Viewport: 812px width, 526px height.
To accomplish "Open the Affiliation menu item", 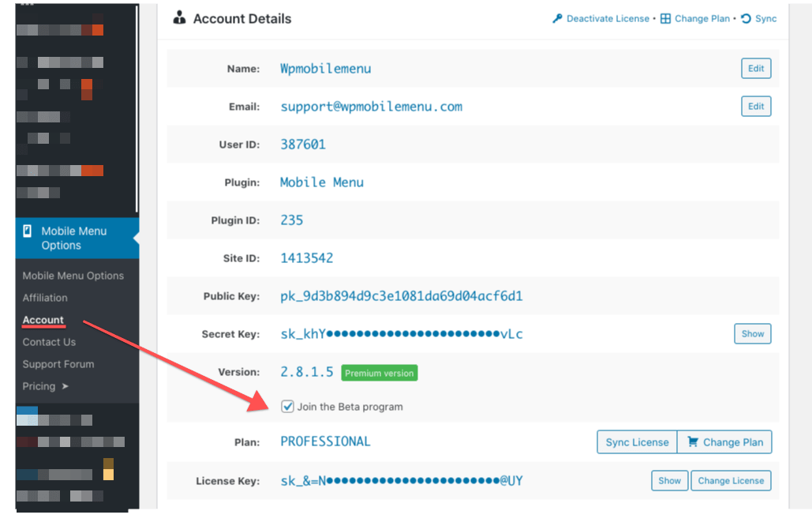I will point(45,298).
